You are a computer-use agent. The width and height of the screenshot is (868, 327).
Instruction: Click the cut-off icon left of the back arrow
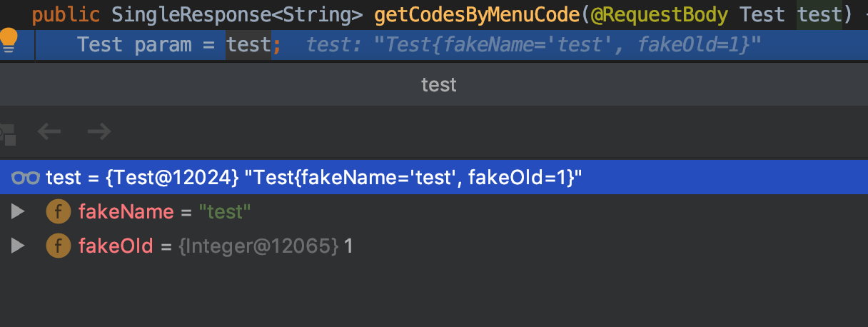[7, 132]
